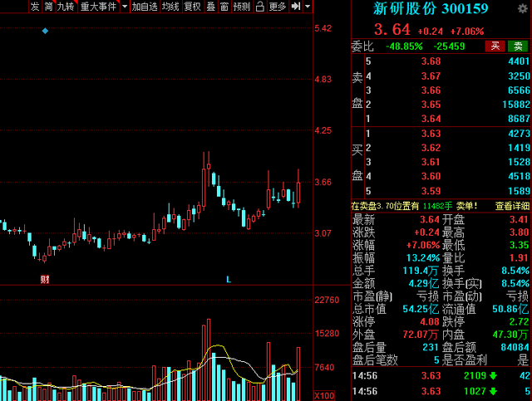
Task: Toggle the 均线 moving average lines
Action: pos(170,7)
